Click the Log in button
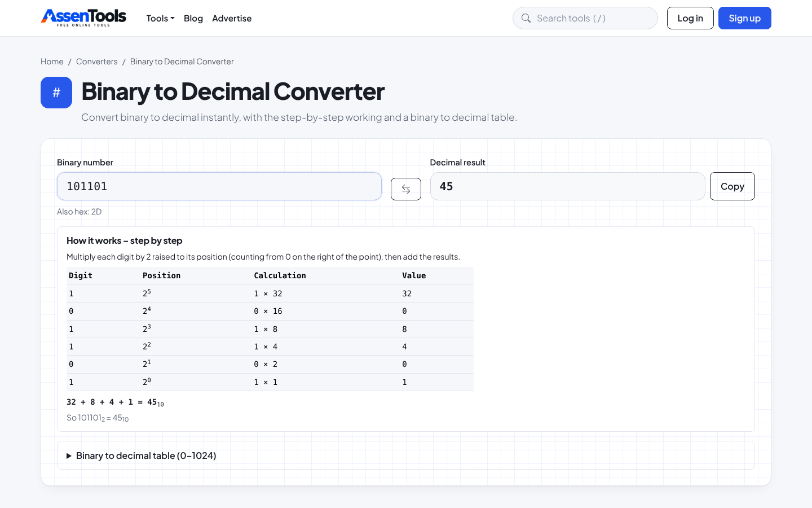 click(x=690, y=18)
